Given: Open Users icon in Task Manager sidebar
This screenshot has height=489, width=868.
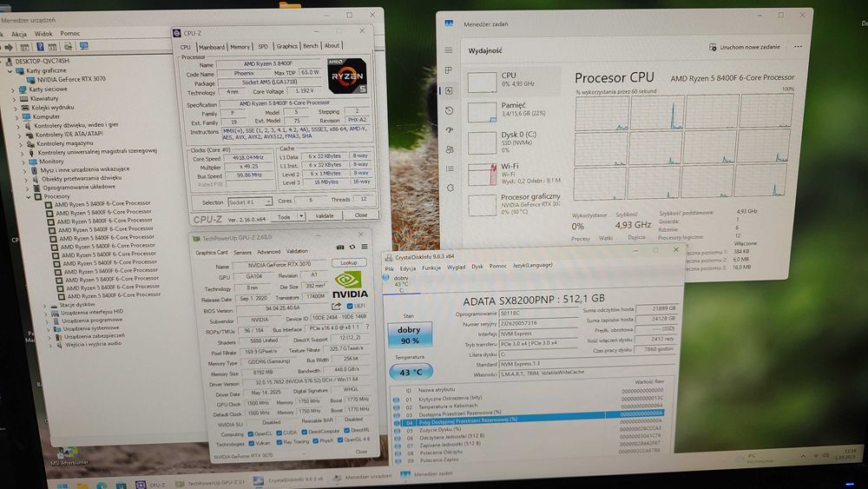Looking at the screenshot, I should (450, 149).
